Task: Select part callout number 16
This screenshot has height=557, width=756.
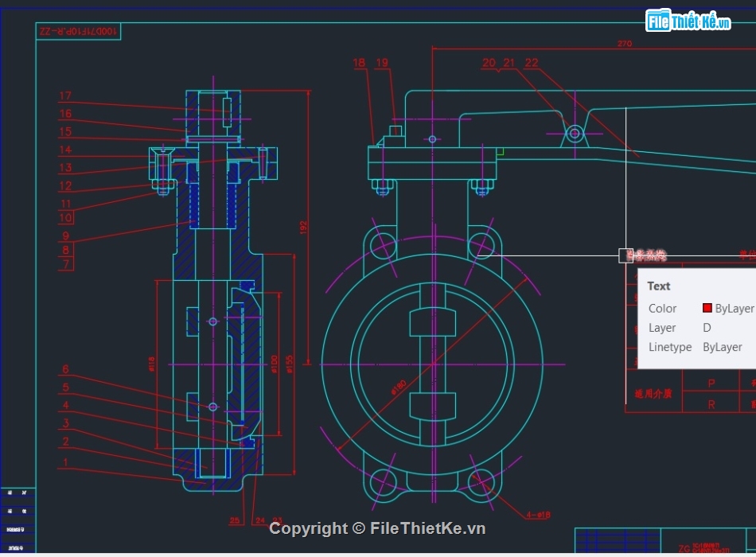Action: 65,114
